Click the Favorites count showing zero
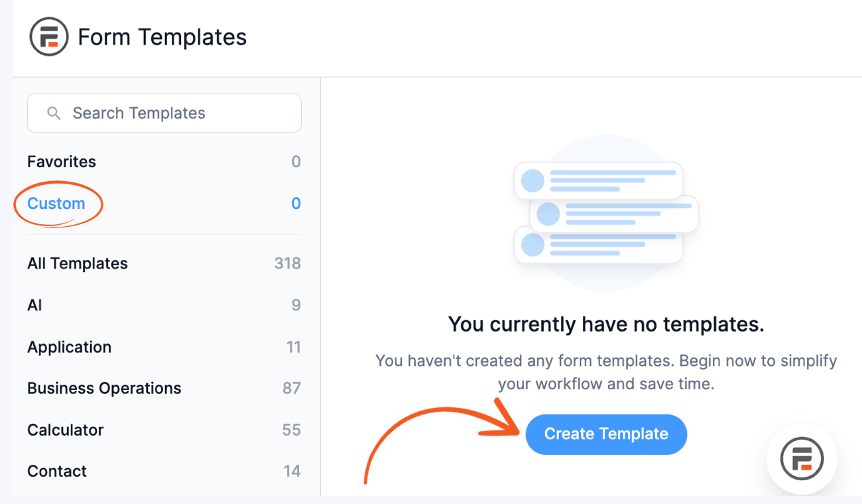Viewport: 862px width, 504px height. coord(296,161)
